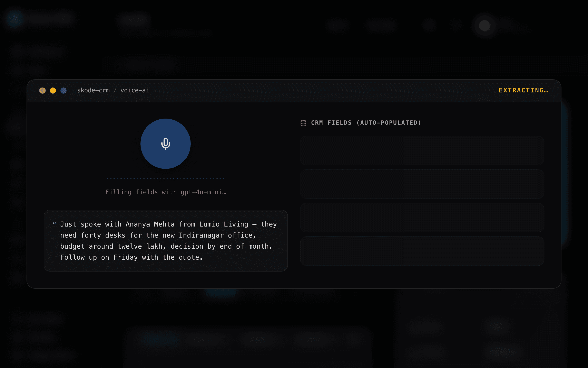Click the bright yellow window dot
The height and width of the screenshot is (368, 588).
[x=53, y=91]
